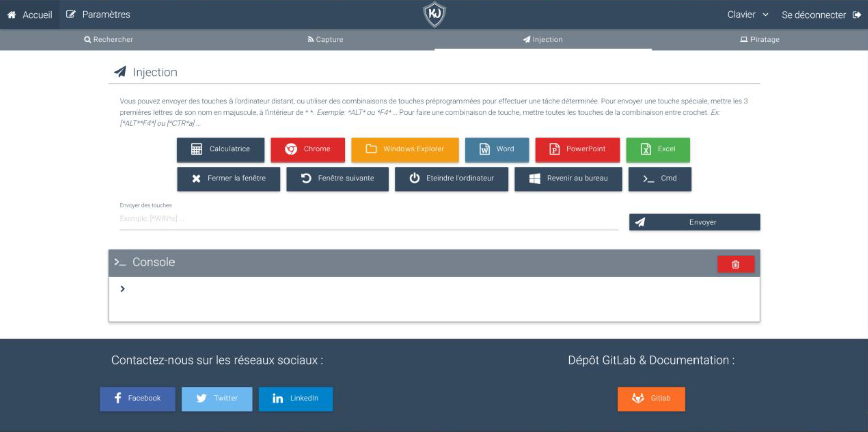Log out with Se déconnecter
The image size is (868, 432).
[821, 15]
